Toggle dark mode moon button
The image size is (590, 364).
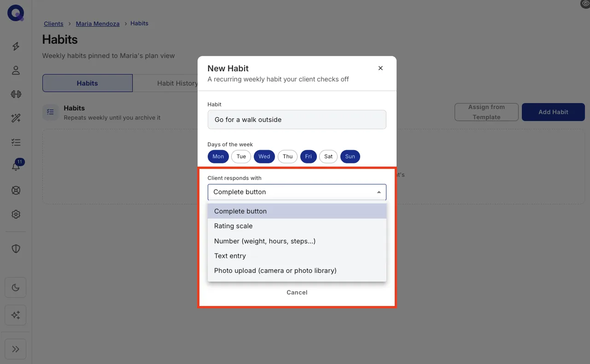coord(16,288)
